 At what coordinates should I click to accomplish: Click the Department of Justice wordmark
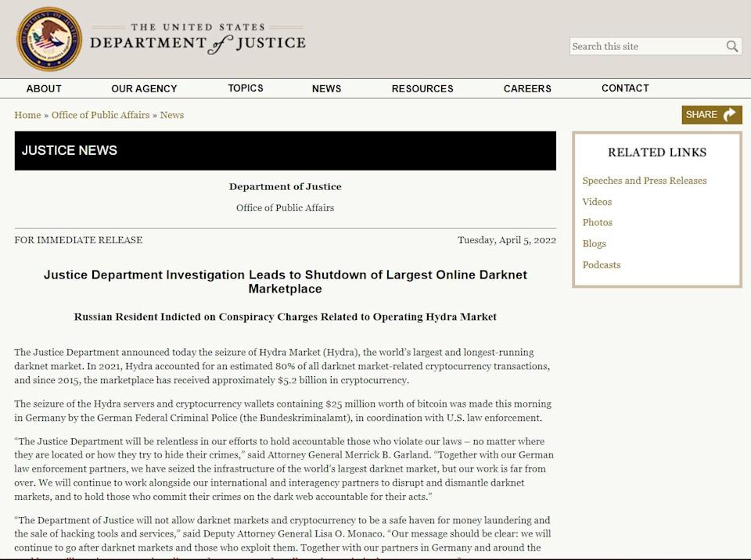coord(198,39)
